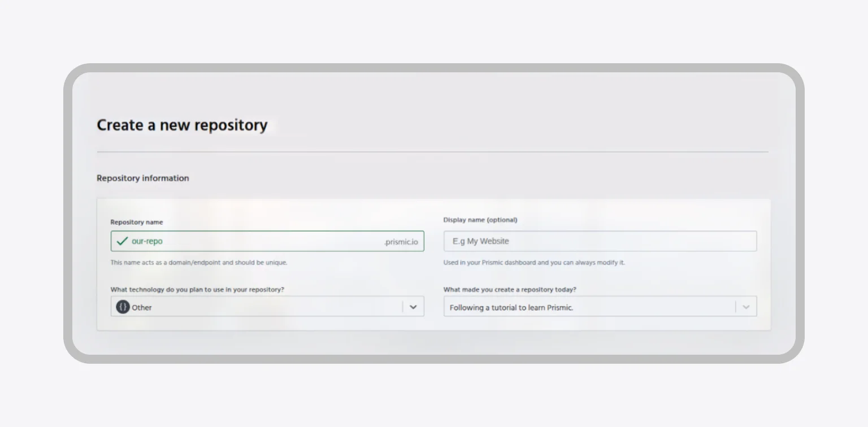
Task: Click the grey chevron on reason dropdown
Action: (746, 306)
